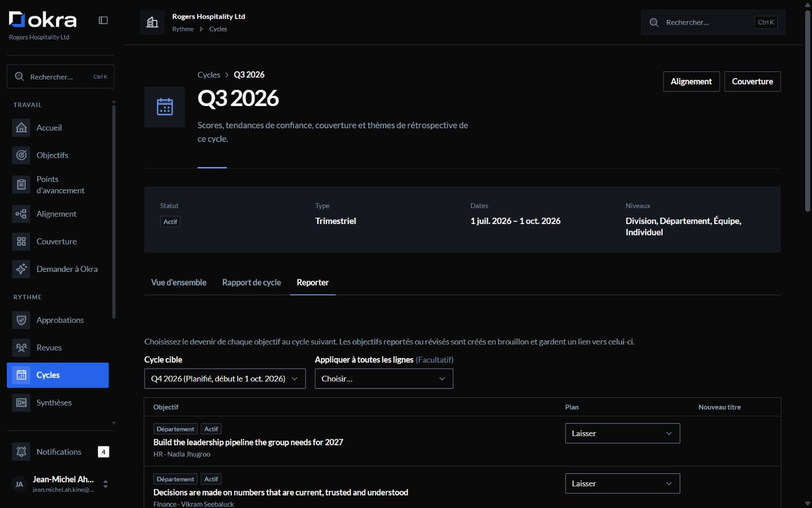Click the Couverture button at top right
This screenshot has width=812, height=508.
[x=752, y=82]
